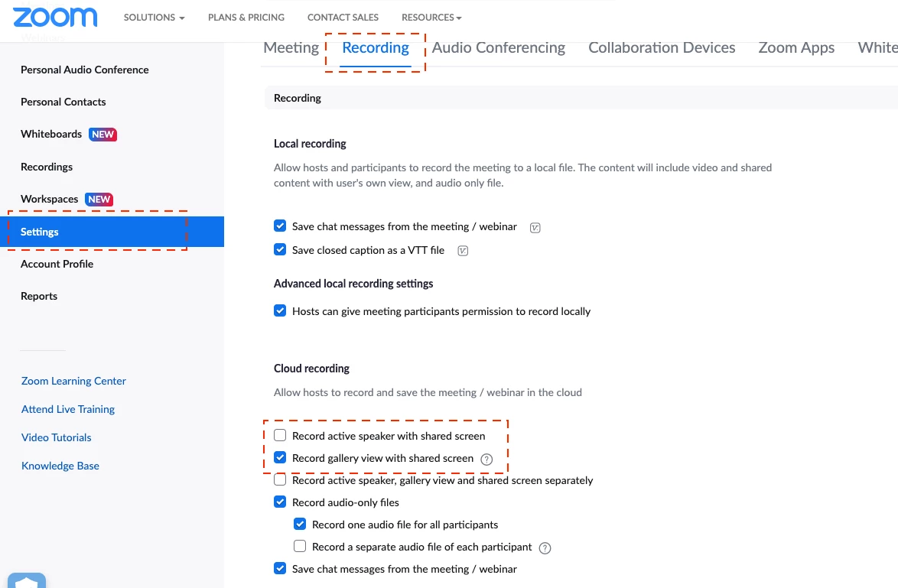Enable Record a separate audio file of each participant

click(300, 546)
